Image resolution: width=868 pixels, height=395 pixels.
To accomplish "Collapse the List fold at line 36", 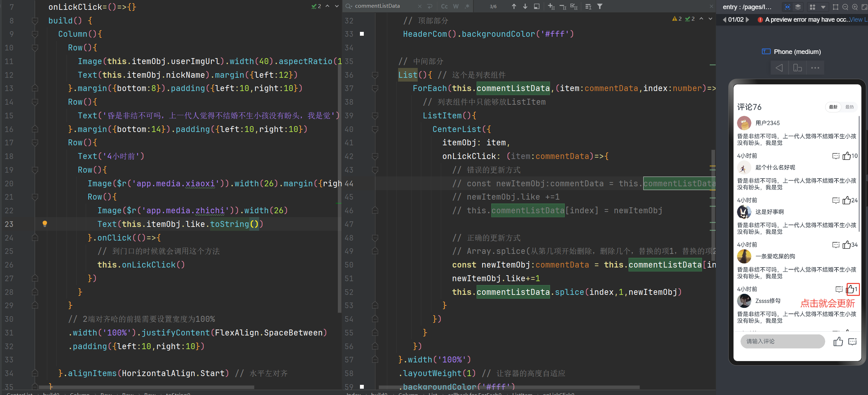I will point(375,75).
